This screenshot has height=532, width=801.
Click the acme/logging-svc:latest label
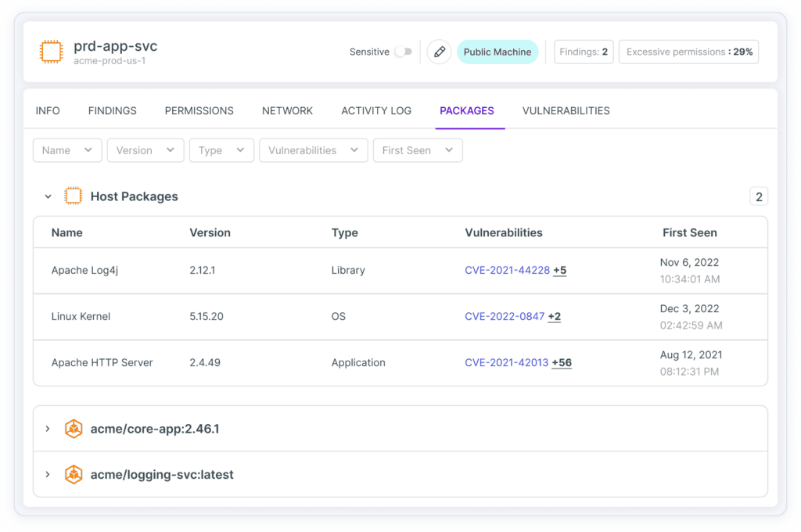(x=162, y=474)
